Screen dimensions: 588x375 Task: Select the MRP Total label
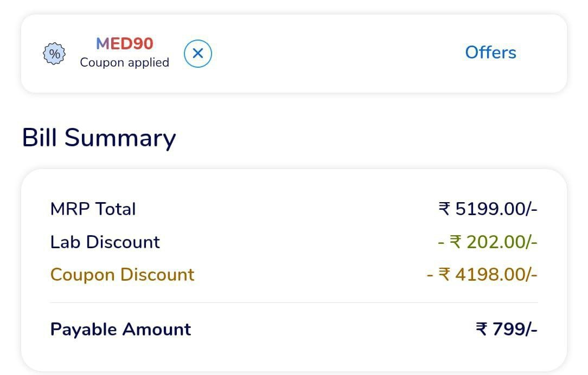(x=93, y=209)
